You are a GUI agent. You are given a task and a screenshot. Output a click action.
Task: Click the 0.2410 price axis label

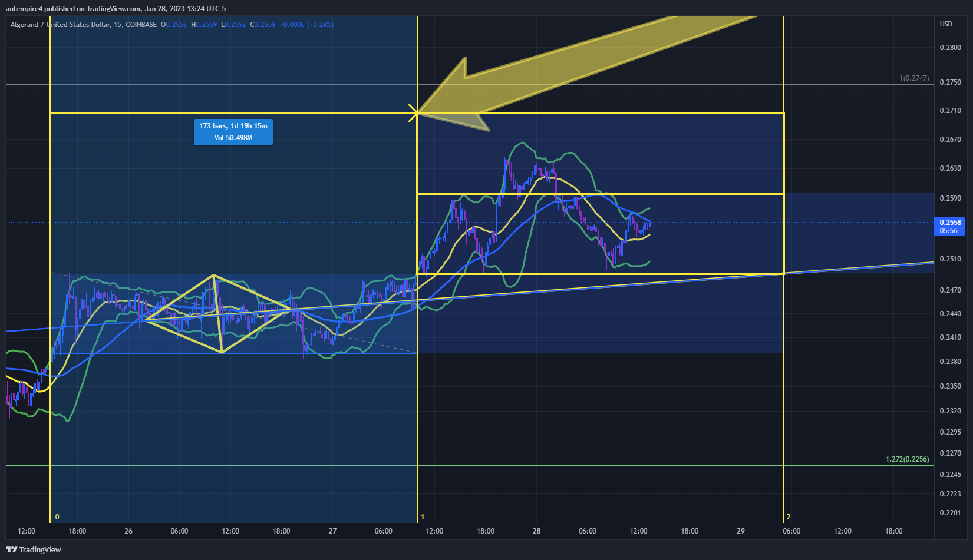[950, 338]
